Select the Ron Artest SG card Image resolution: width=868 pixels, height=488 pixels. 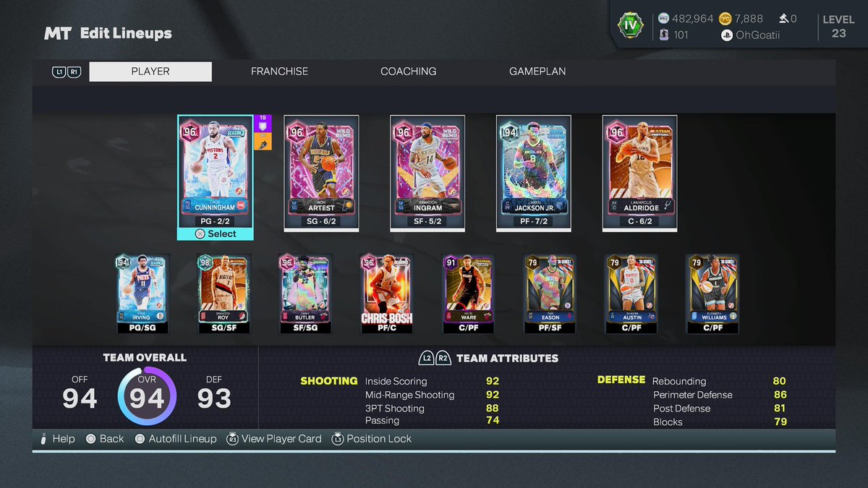321,172
